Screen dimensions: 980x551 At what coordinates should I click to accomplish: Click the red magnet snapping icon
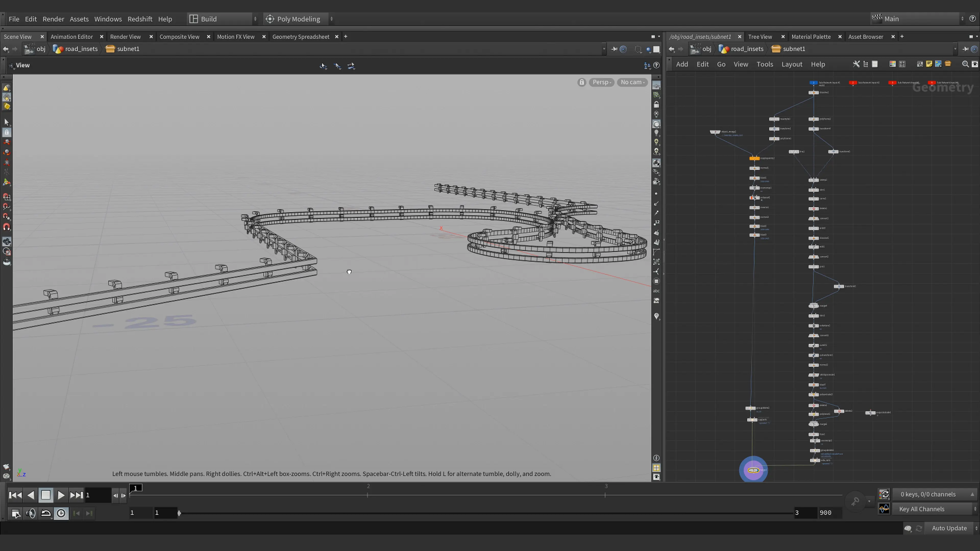tap(6, 227)
